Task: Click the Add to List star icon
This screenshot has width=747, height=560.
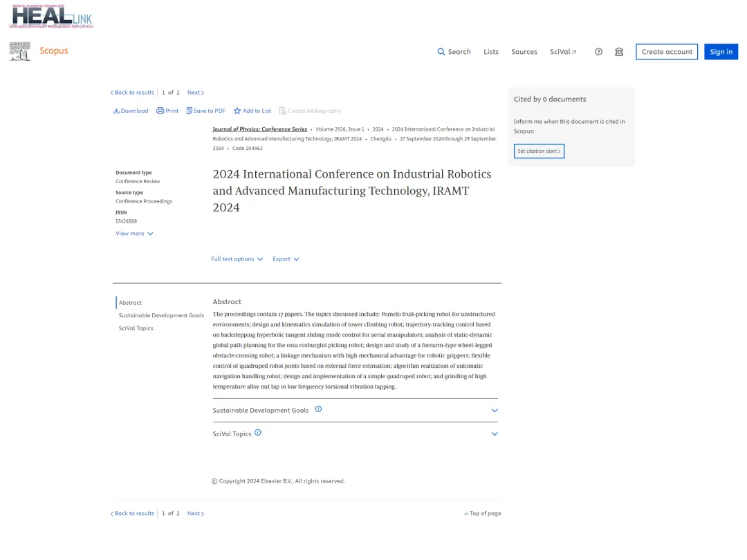Action: pos(237,111)
